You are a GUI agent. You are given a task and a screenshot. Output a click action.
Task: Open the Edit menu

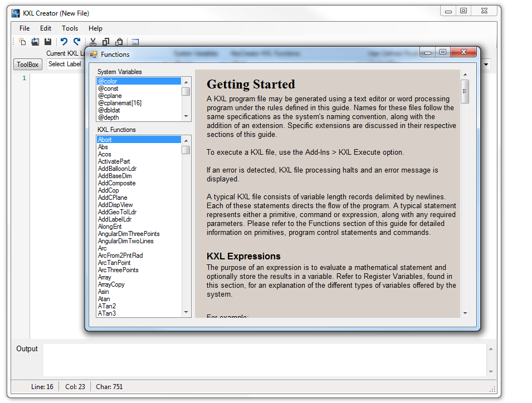click(x=46, y=28)
